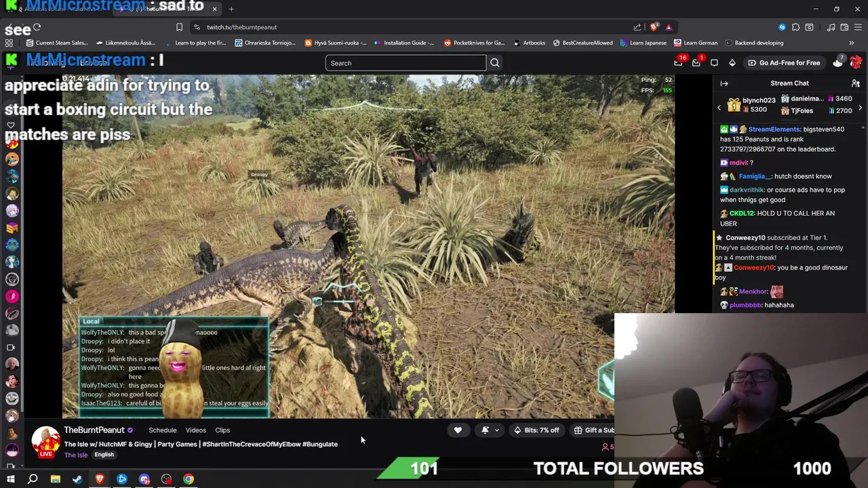Open File Explorer from the taskbar

coord(56,479)
